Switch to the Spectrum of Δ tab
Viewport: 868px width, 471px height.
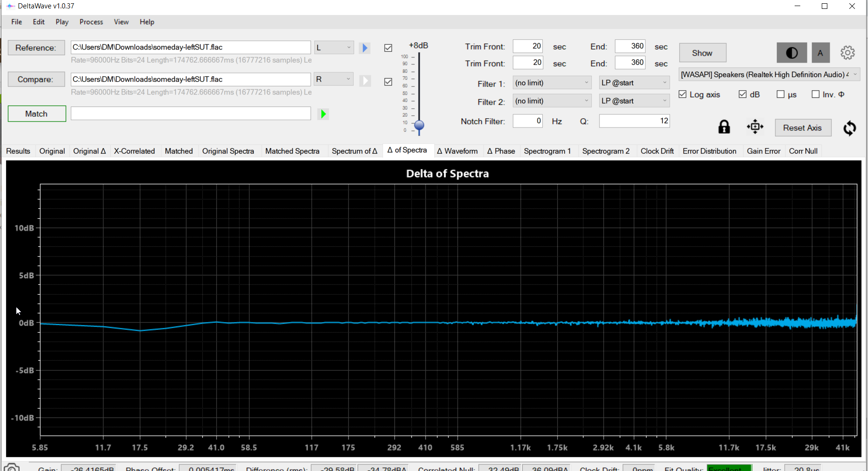[x=355, y=151]
